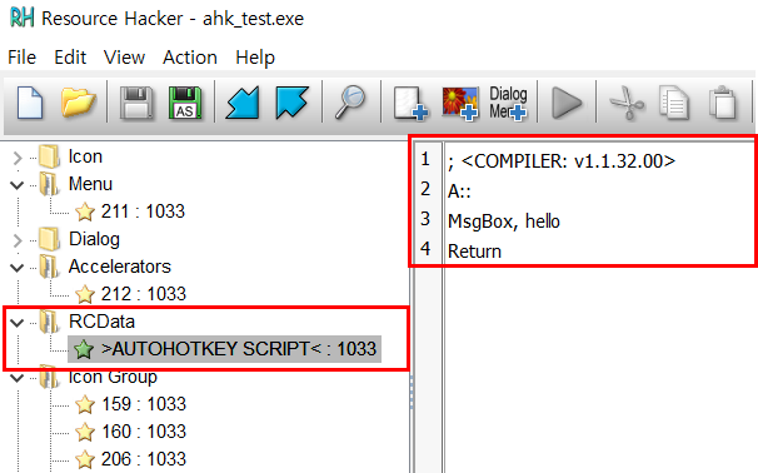Select the 211 : 1033 resource entry
758x474 pixels.
143,212
